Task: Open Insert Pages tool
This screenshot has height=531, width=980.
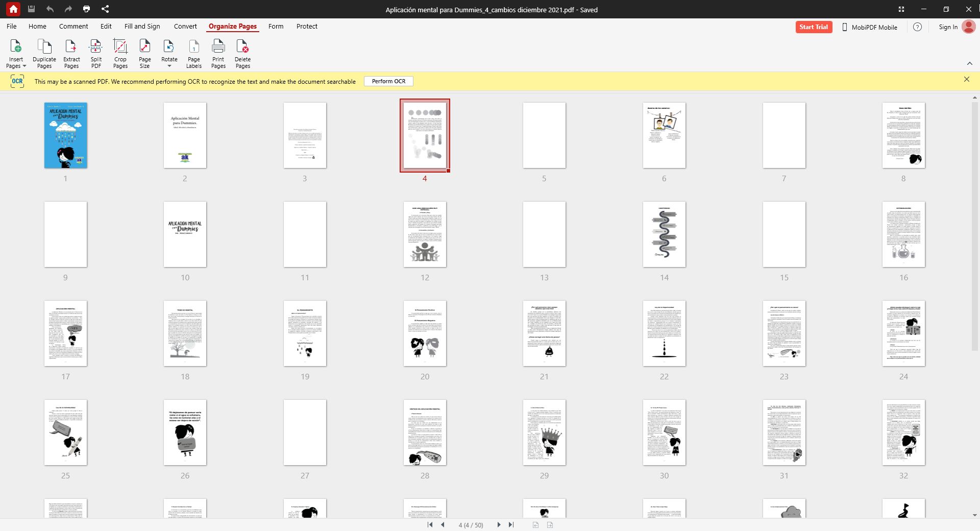Action: pyautogui.click(x=16, y=54)
